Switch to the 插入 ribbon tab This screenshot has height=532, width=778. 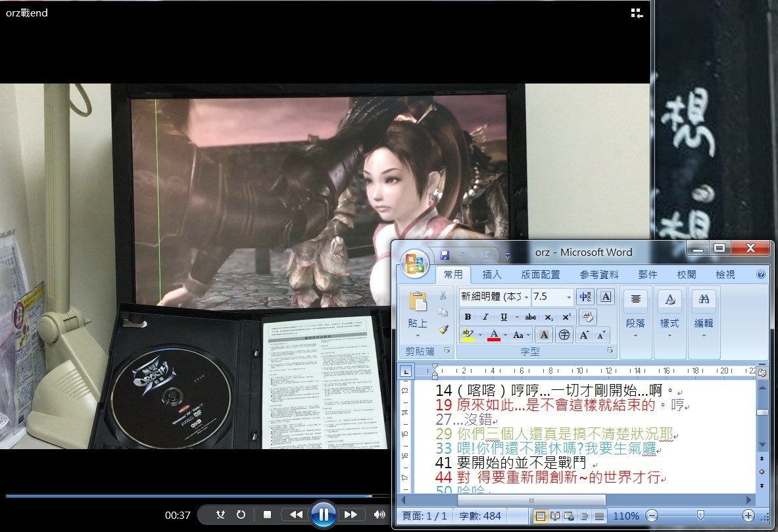(491, 275)
